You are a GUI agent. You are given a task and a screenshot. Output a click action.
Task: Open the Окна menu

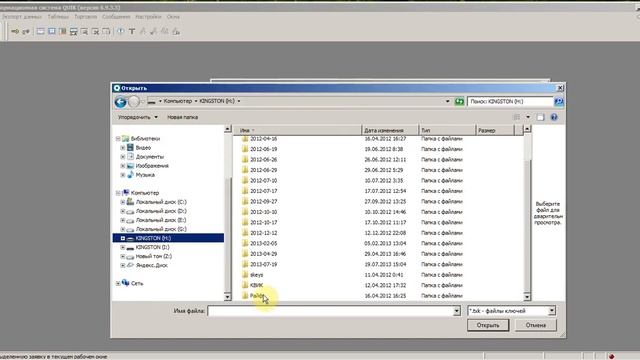click(x=173, y=17)
